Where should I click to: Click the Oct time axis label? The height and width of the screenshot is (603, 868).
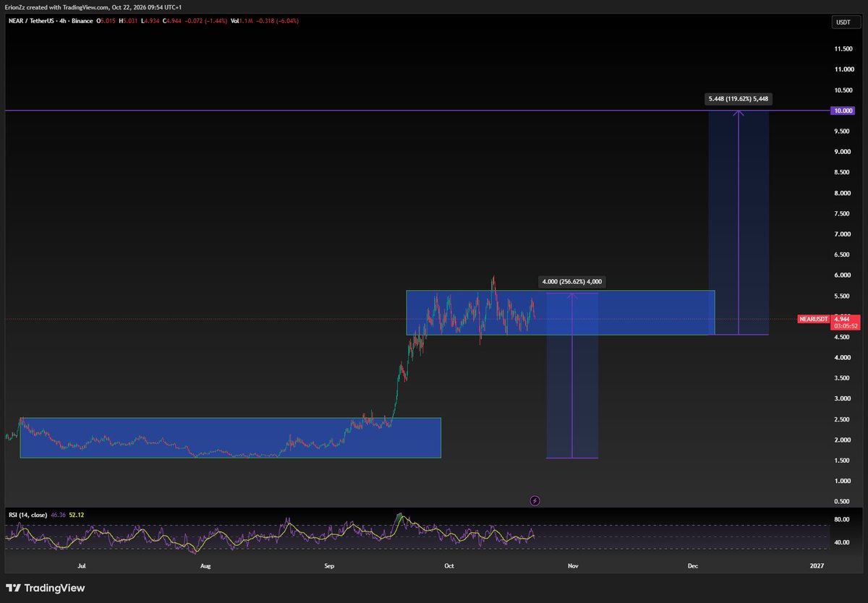(449, 565)
